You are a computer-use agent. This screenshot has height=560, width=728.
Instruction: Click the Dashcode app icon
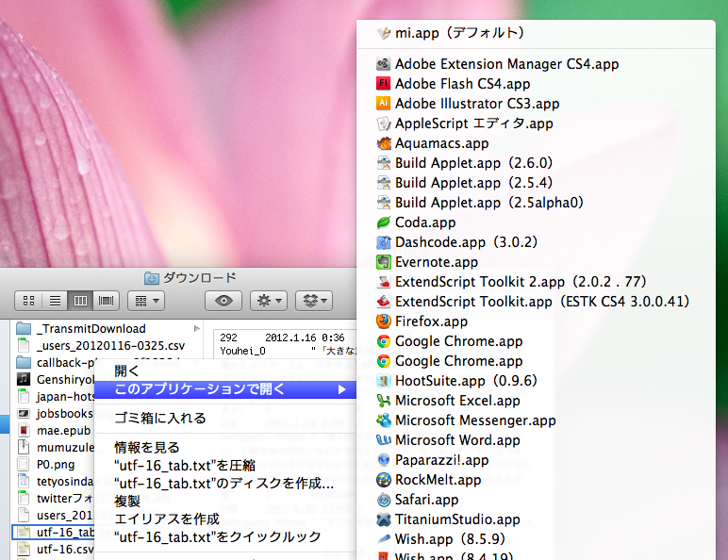[383, 242]
